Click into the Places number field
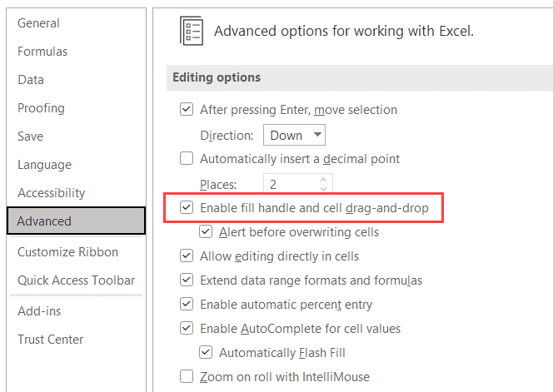 (x=288, y=184)
